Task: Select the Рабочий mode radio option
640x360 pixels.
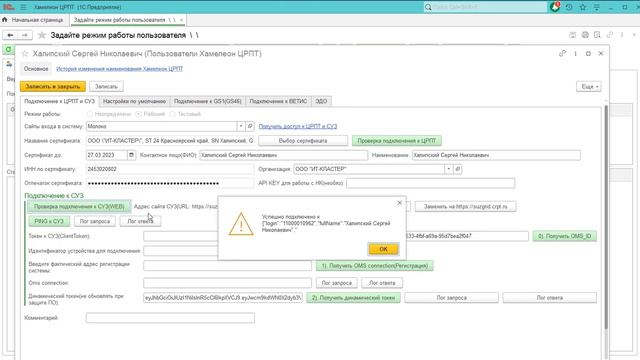Action: click(138, 114)
